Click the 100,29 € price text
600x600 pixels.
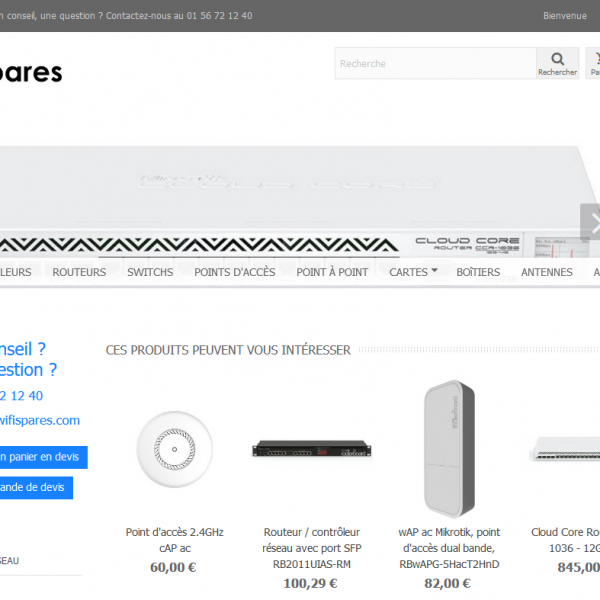(x=310, y=583)
